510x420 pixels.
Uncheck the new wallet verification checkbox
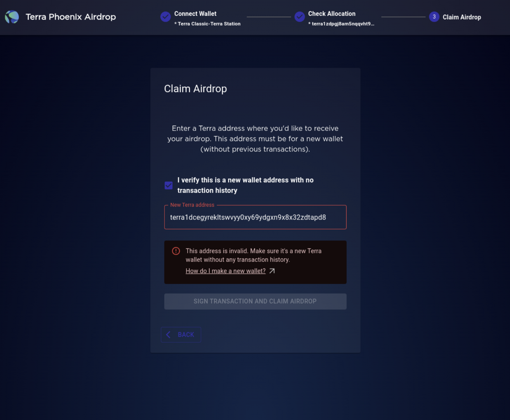pyautogui.click(x=169, y=185)
